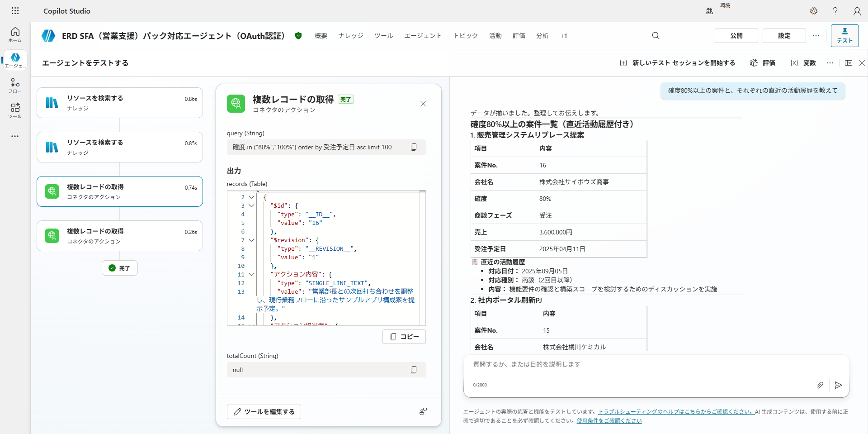Screen dimensions: 868x434
Task: Open the troubleshooting help link
Action: click(675, 412)
